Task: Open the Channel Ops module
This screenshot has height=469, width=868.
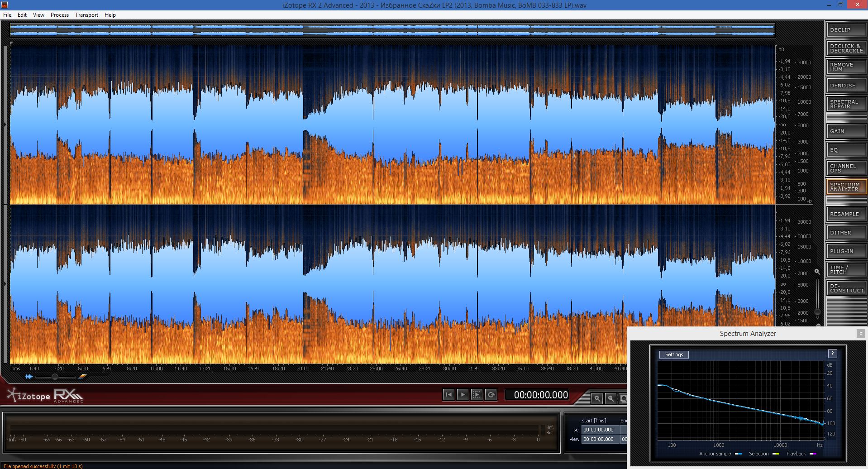Action: (x=846, y=168)
